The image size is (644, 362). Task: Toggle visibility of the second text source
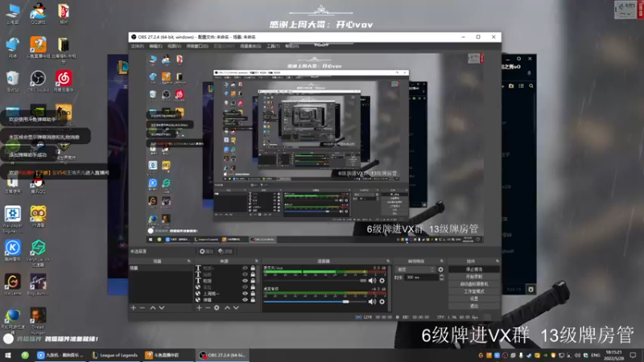(x=246, y=274)
